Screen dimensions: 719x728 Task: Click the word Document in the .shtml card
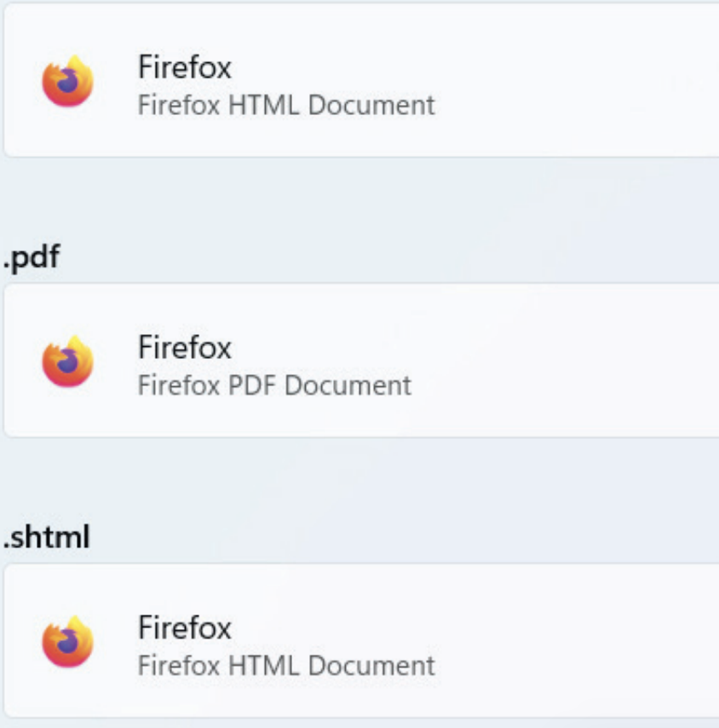371,665
